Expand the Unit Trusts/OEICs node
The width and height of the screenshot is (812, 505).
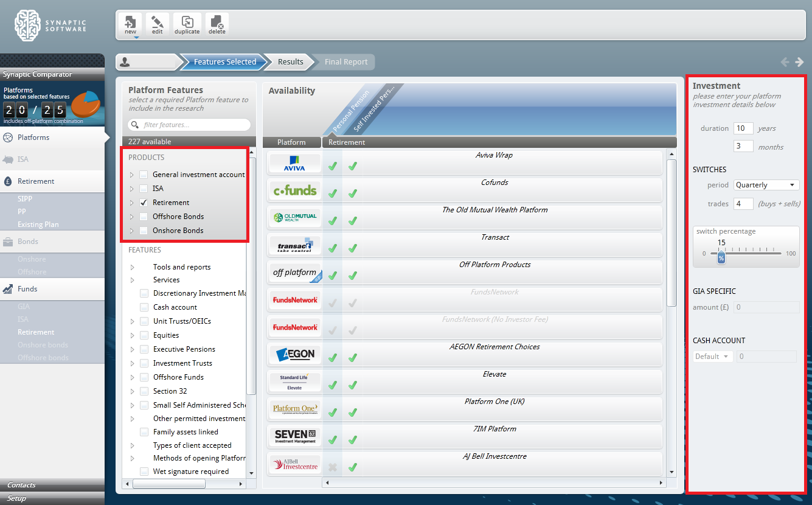point(133,321)
